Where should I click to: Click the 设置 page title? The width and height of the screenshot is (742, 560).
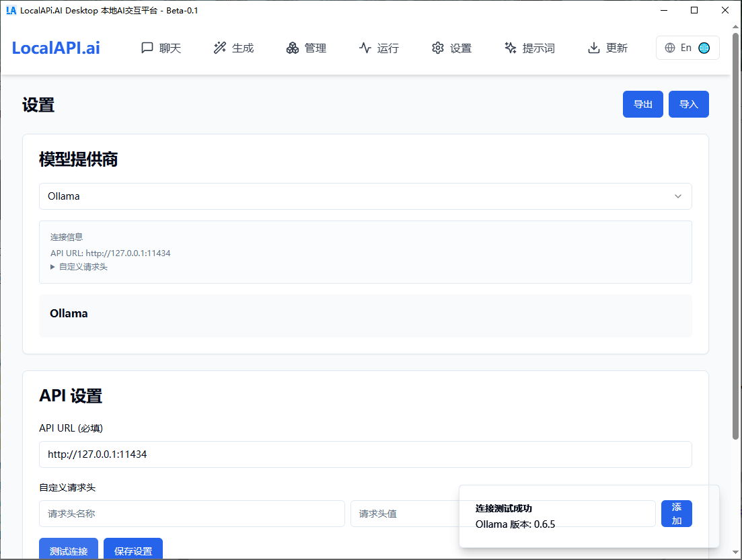click(38, 104)
